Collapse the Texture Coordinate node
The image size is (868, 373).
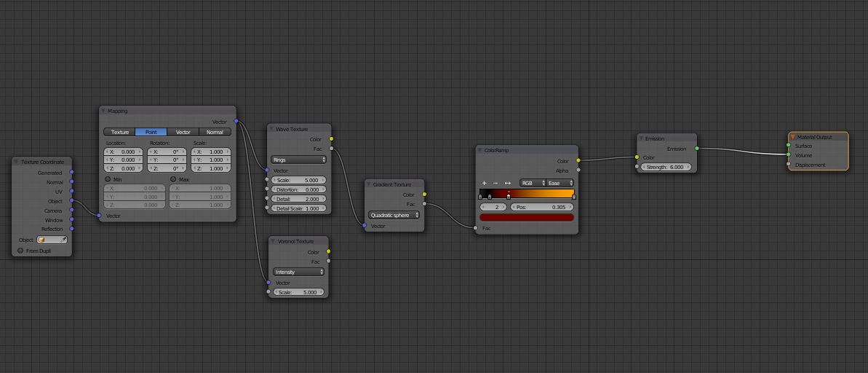pyautogui.click(x=17, y=162)
